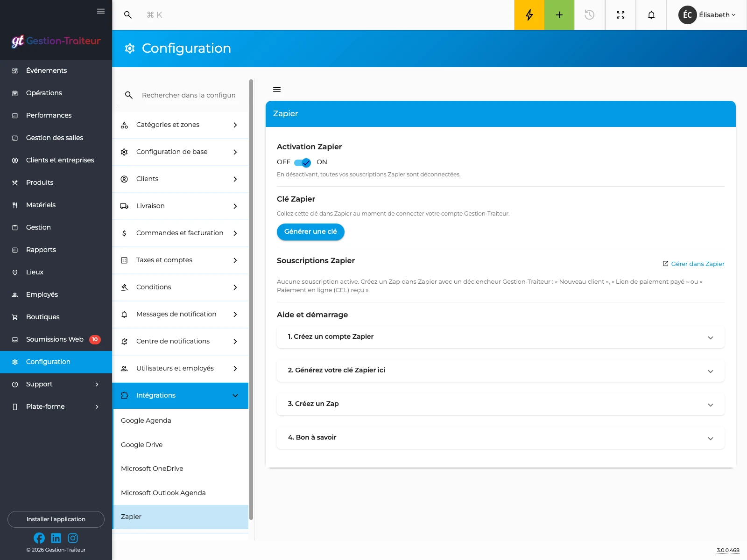Screen dimensions: 747x560
Task: Expand Support submenu arrow
Action: point(97,384)
